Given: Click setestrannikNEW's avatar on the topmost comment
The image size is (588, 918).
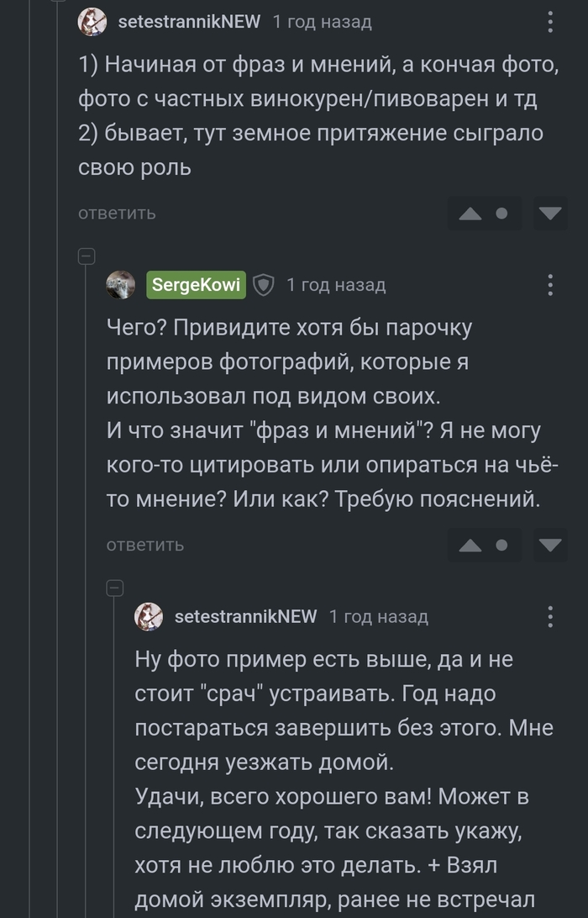Looking at the screenshot, I should point(92,22).
